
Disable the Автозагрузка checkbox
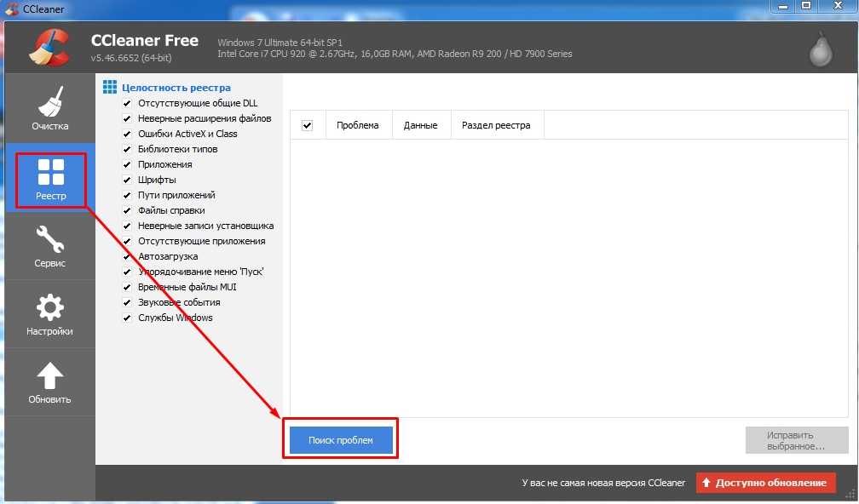pos(127,256)
